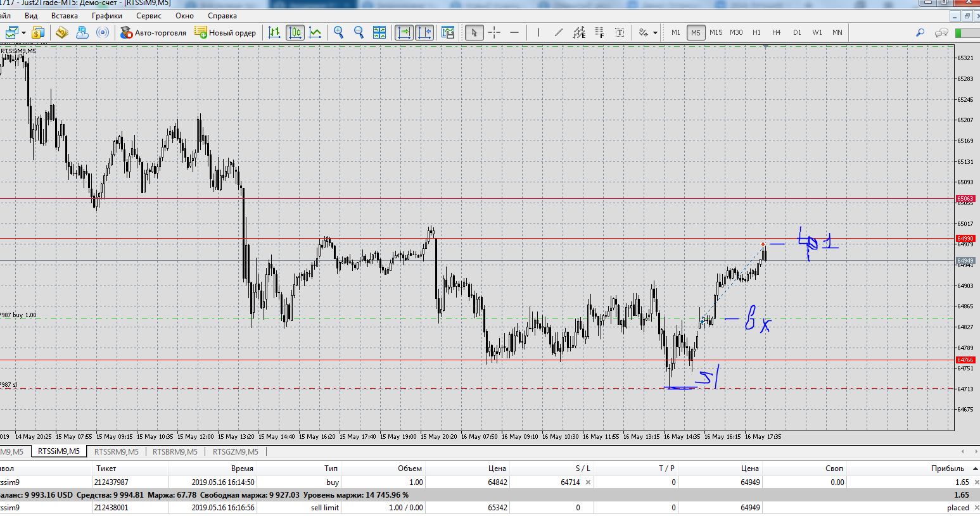
Task: Select the RTSSiM9,M5 chart tab
Action: click(x=58, y=451)
